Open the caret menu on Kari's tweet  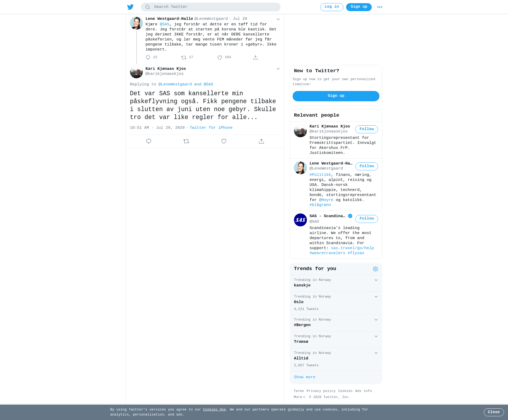[278, 69]
